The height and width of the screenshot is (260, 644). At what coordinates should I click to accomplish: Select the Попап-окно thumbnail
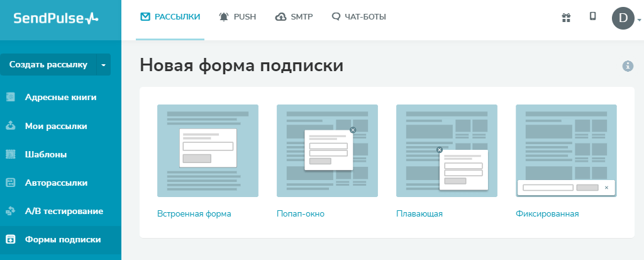327,150
